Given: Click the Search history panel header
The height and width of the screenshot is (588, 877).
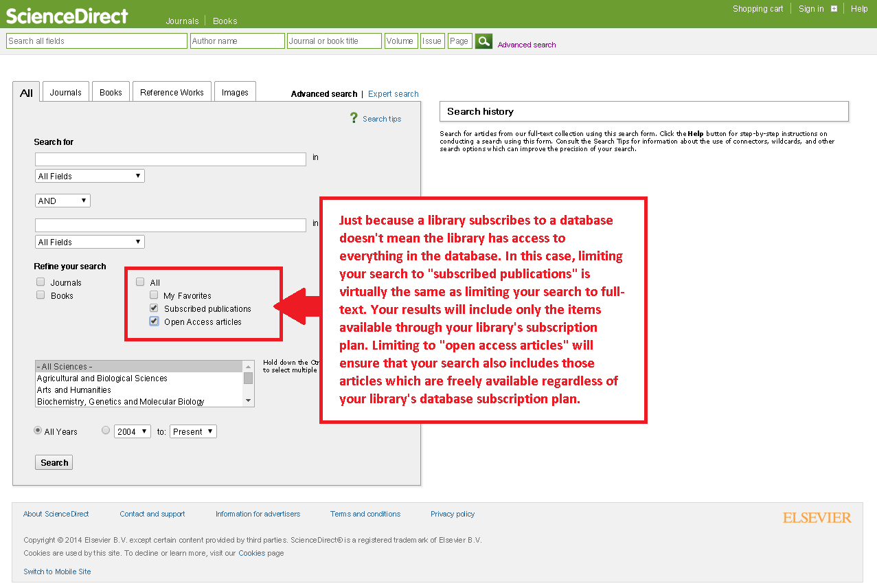Looking at the screenshot, I should click(644, 111).
